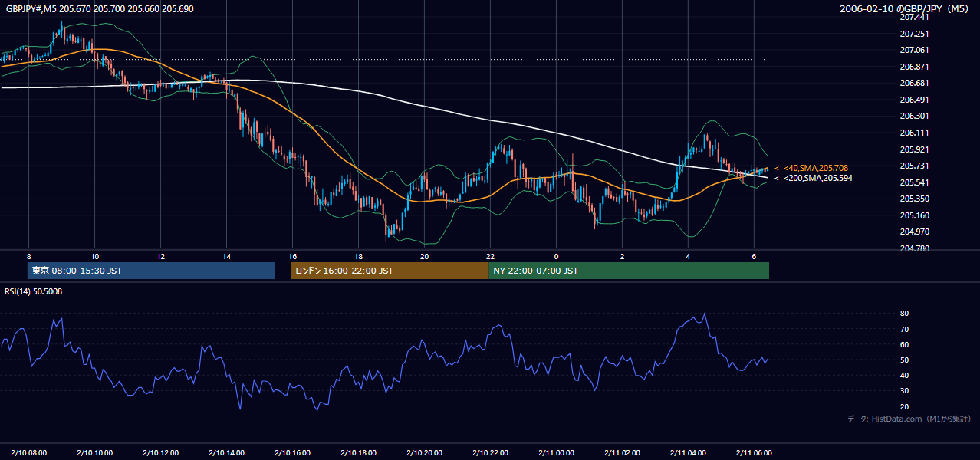Click RSI scale value 50
Viewport: 980px width, 460px height.
click(905, 360)
